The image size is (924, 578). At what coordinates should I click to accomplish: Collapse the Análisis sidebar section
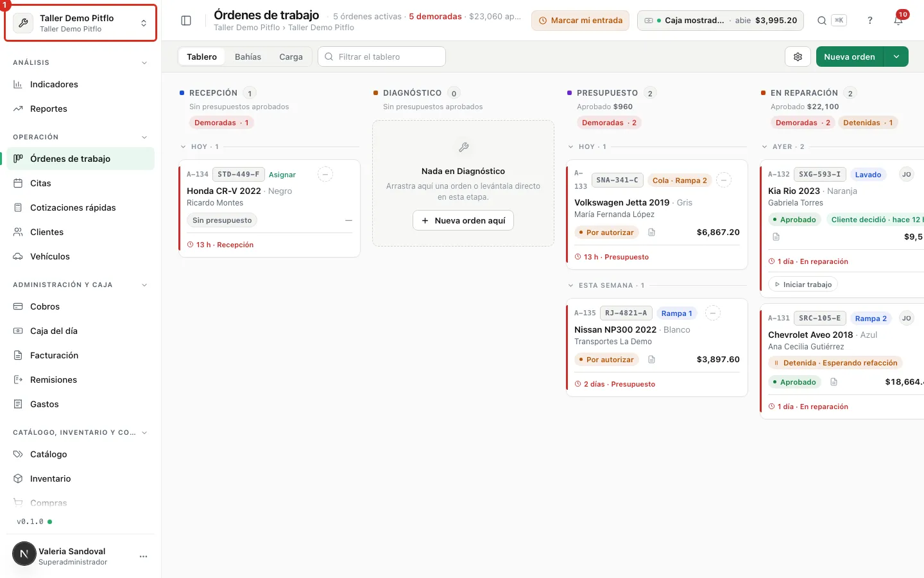[144, 63]
